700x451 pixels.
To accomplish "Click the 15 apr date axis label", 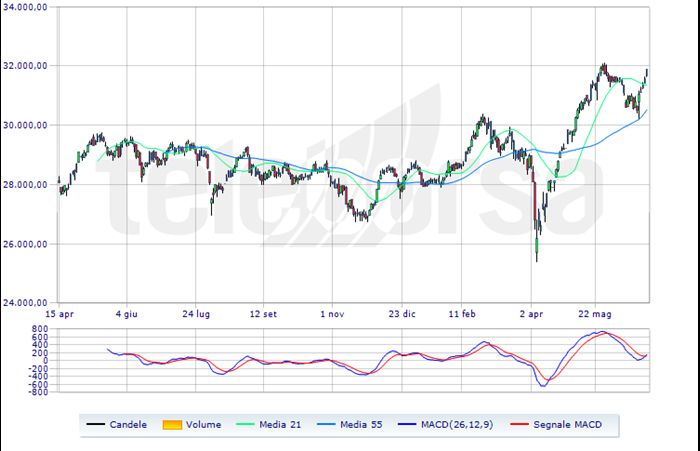I will click(x=59, y=314).
